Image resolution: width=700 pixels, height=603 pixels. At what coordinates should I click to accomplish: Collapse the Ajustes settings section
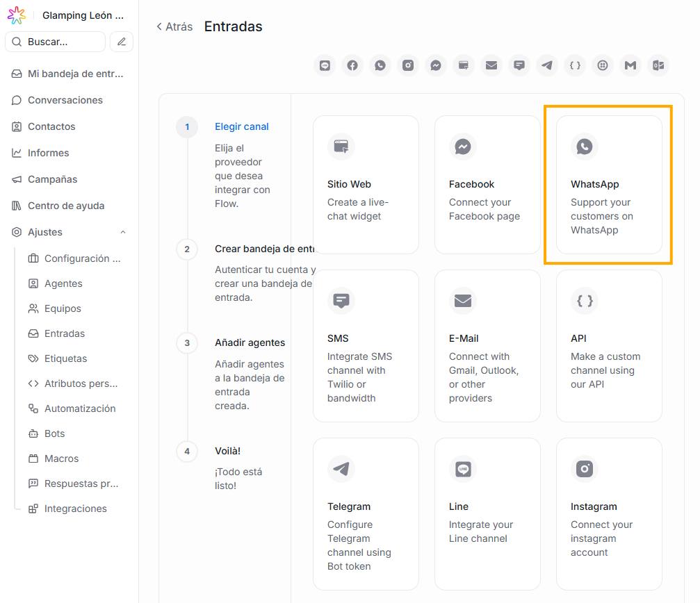123,232
